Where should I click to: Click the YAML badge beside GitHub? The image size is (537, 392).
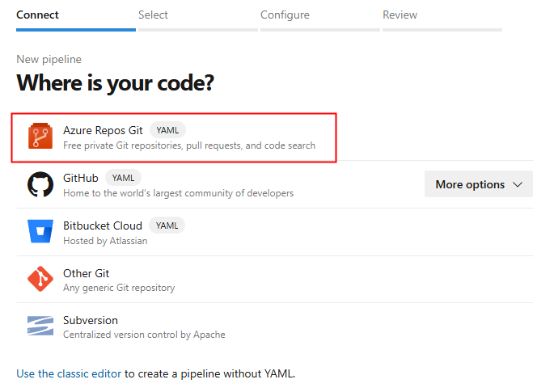(x=123, y=178)
